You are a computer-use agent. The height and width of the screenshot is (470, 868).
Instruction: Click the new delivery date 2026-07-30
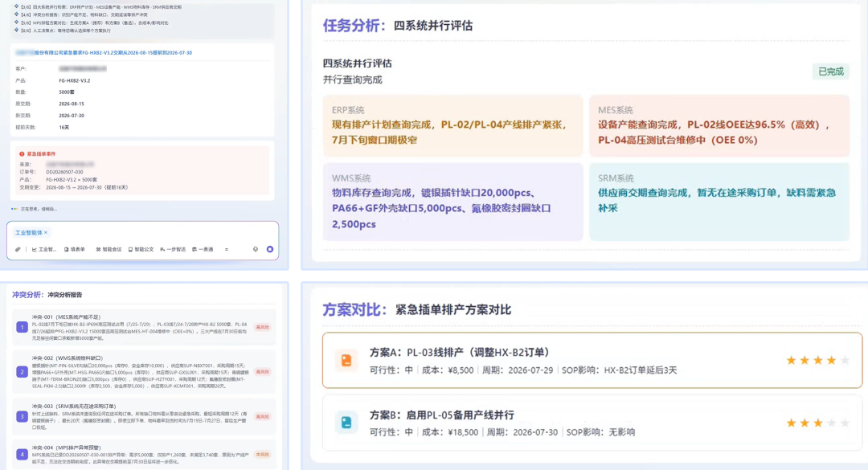(72, 115)
